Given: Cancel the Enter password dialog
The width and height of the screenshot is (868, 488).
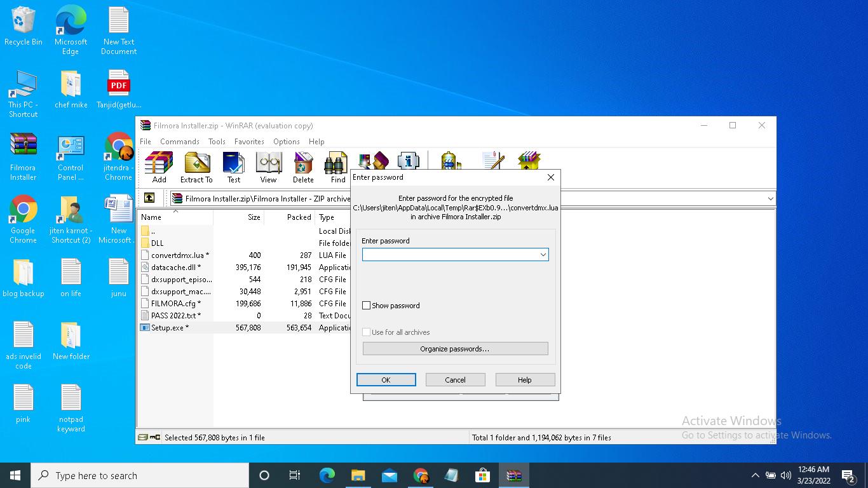Looking at the screenshot, I should [455, 380].
